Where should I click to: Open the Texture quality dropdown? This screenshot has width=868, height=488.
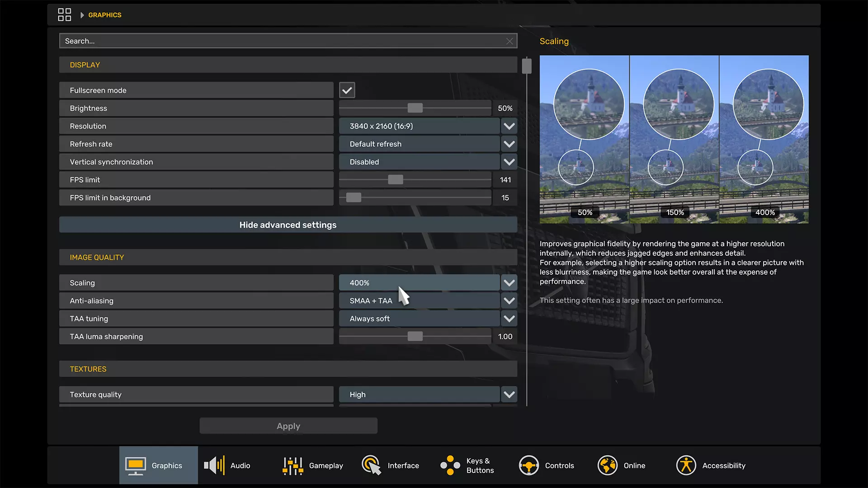[509, 394]
